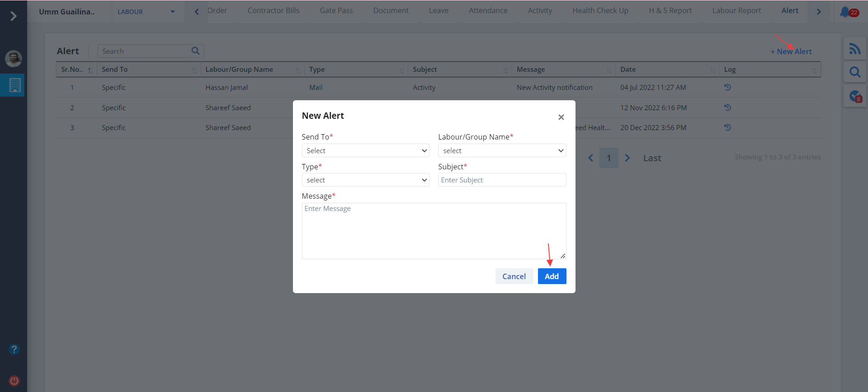Click the Add button
868x392 pixels.
[x=552, y=276]
